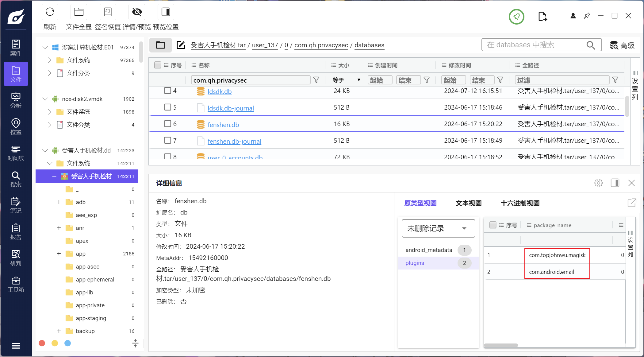
Task: Click the detail panel settings gear
Action: (x=598, y=183)
